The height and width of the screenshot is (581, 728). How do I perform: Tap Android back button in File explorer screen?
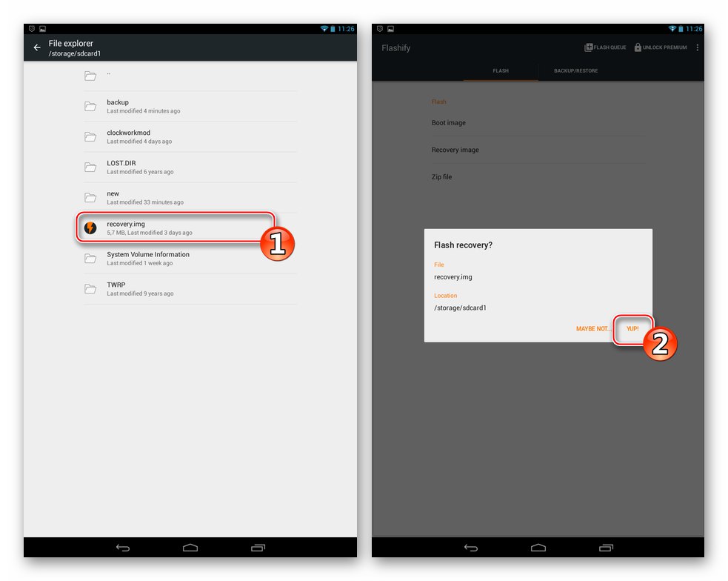(123, 548)
